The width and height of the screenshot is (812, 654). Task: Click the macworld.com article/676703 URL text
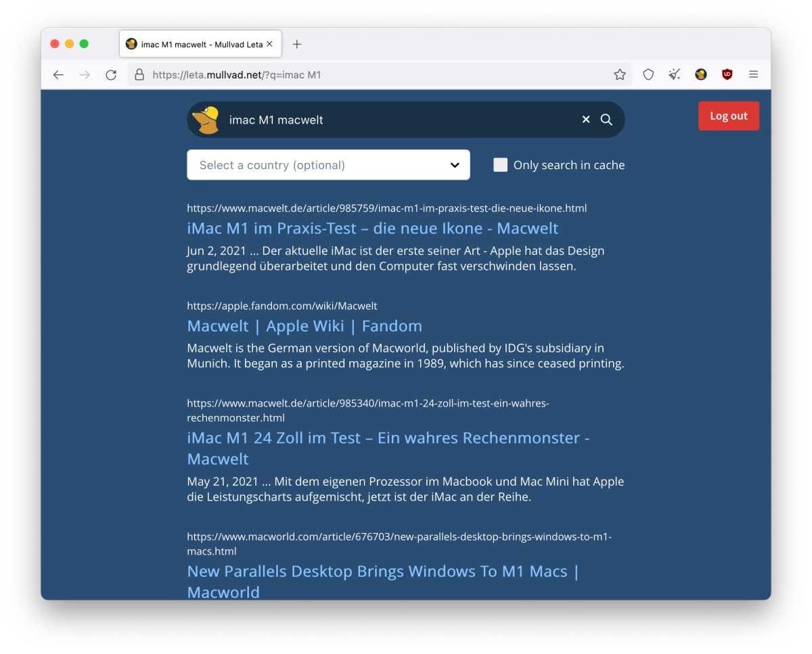pyautogui.click(x=399, y=544)
